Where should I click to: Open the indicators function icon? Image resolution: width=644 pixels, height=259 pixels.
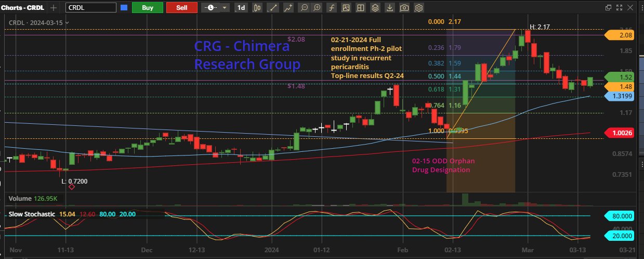(331, 8)
